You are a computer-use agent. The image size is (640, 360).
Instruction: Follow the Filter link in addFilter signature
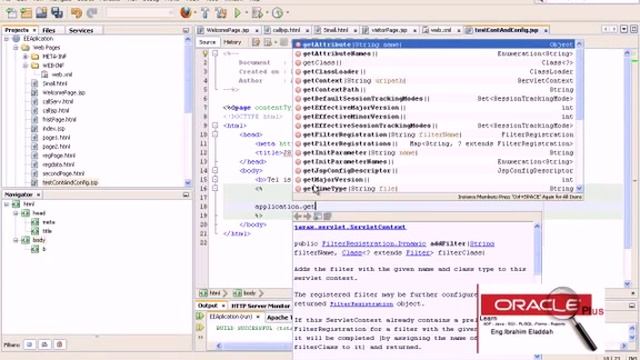pyautogui.click(x=418, y=253)
